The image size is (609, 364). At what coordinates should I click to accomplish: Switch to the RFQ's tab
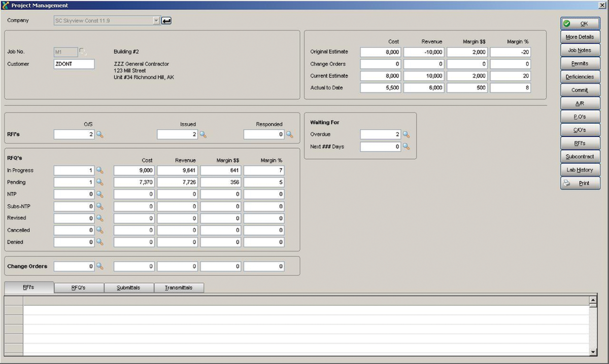point(79,287)
